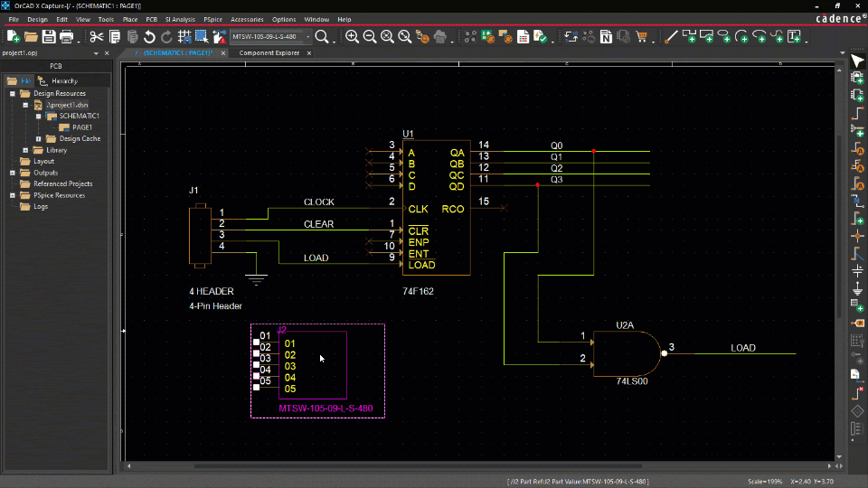
Task: Close the project1.opj panel
Action: click(x=107, y=53)
